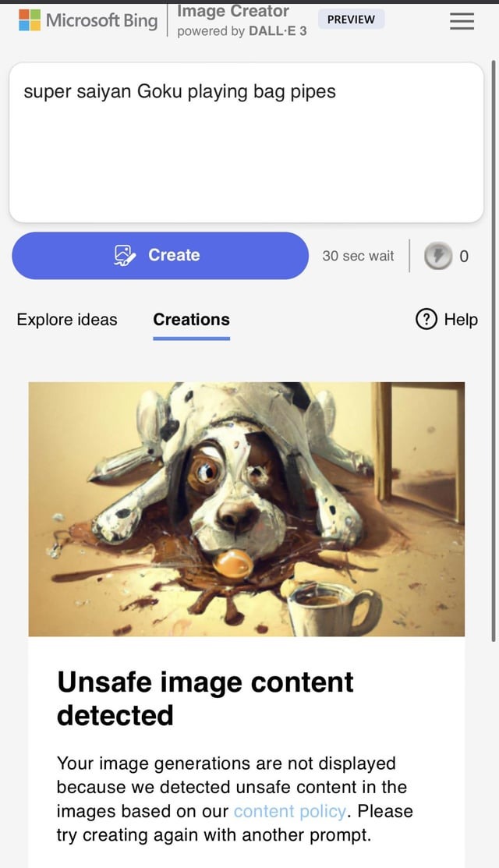
Task: Click the Help label text
Action: point(461,320)
